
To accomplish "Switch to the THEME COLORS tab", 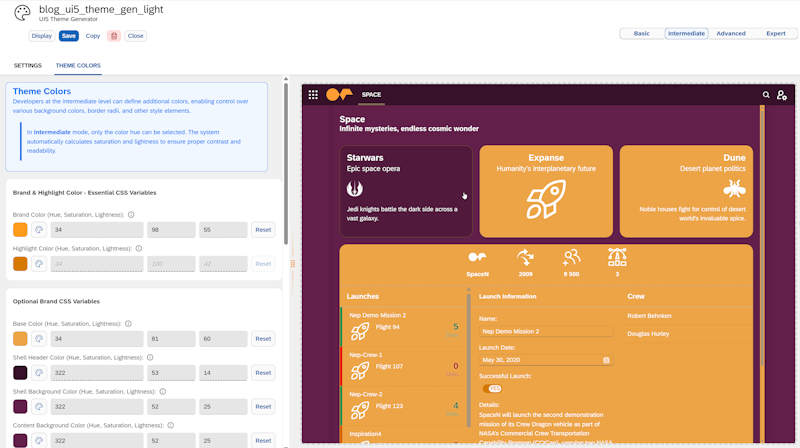I will point(78,65).
